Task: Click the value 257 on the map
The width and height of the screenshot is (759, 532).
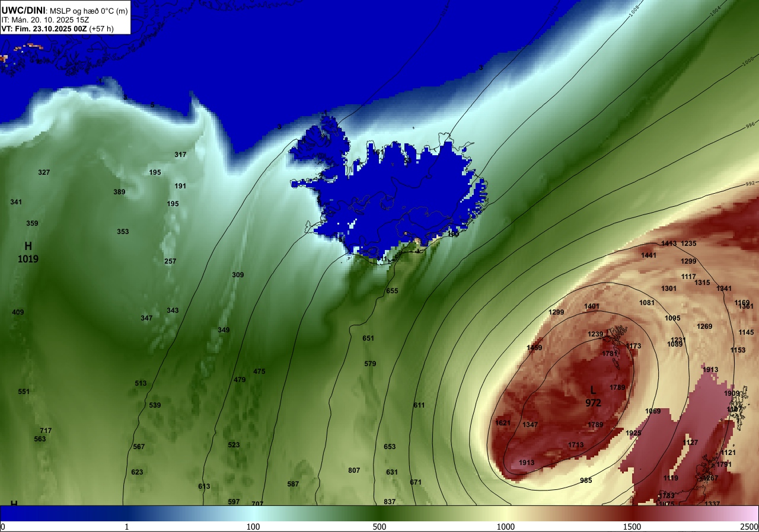Action: pos(170,261)
